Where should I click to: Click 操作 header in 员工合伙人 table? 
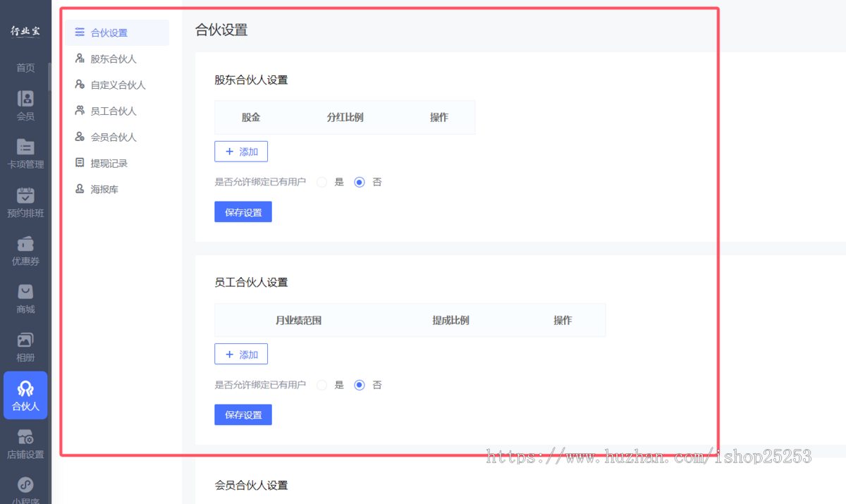[563, 321]
